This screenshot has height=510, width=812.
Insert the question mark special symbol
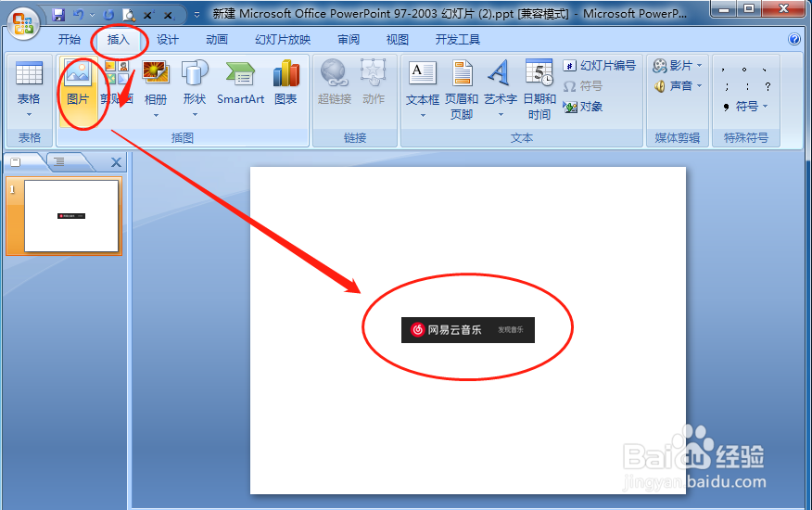[x=768, y=86]
